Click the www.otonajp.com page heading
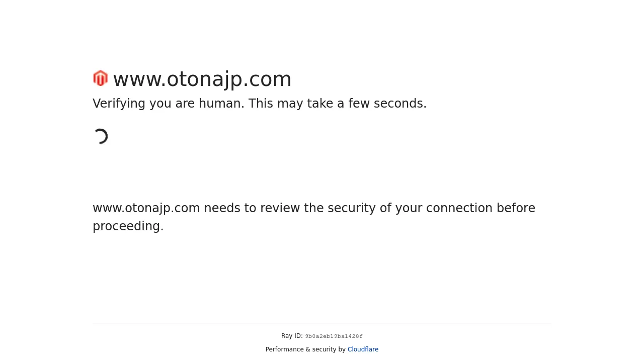The height and width of the screenshot is (362, 644). [202, 79]
